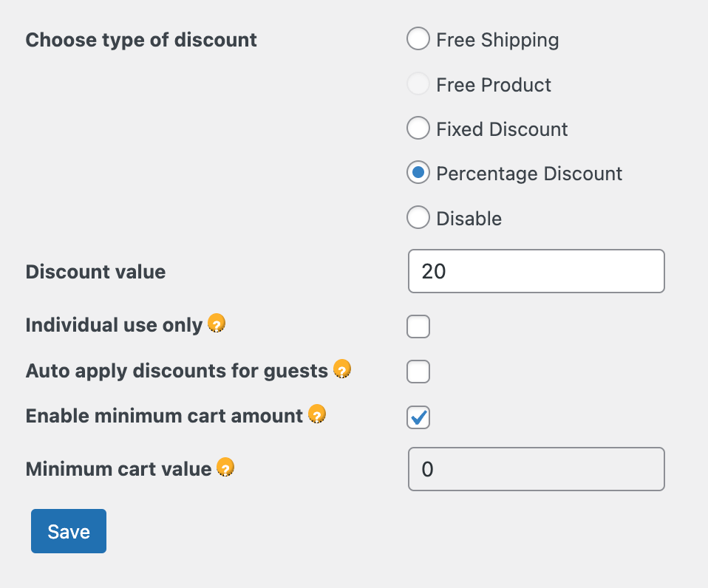The image size is (708, 588).
Task: Enable Auto apply discounts for guests checkbox
Action: 418,372
